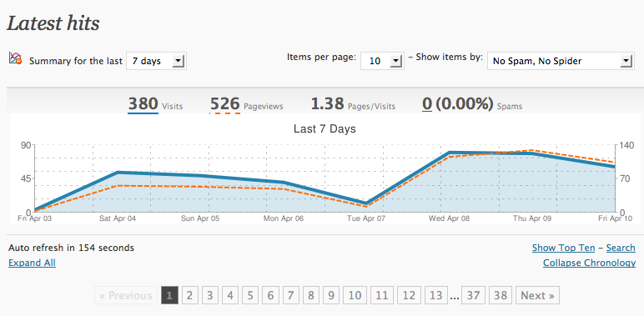
Task: Go to page 37
Action: [x=473, y=295]
